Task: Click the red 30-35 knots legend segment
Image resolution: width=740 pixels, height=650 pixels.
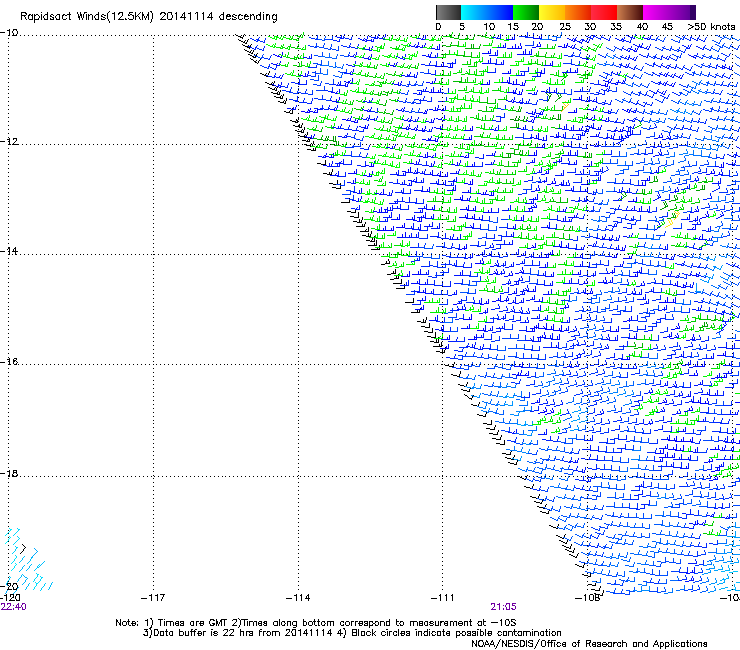Action: click(x=604, y=12)
